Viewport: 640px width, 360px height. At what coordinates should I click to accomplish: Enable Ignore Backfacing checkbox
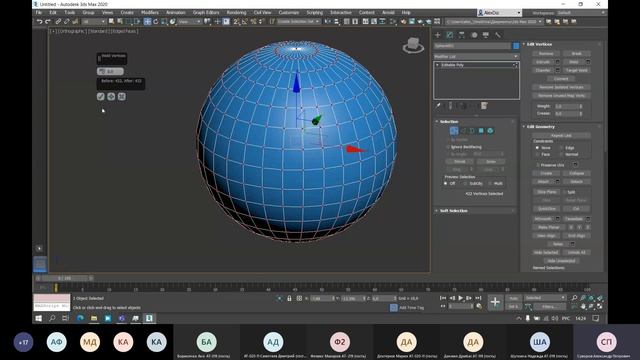point(448,147)
